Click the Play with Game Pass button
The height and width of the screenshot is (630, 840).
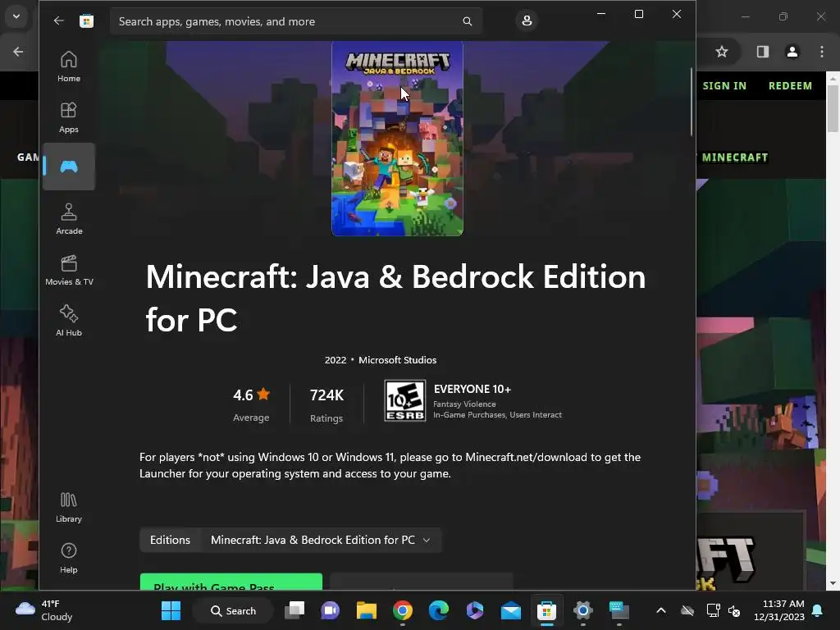231,582
